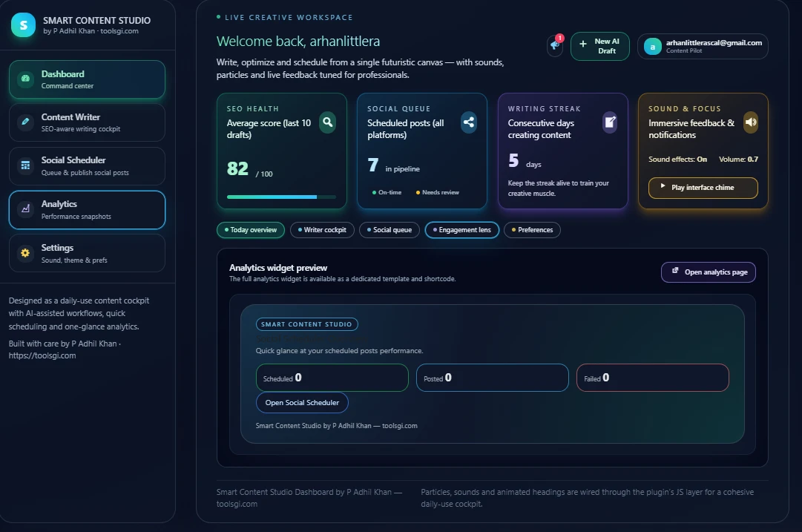Click the pencil icon on Writing Streak card
The width and height of the screenshot is (802, 532).
(609, 122)
